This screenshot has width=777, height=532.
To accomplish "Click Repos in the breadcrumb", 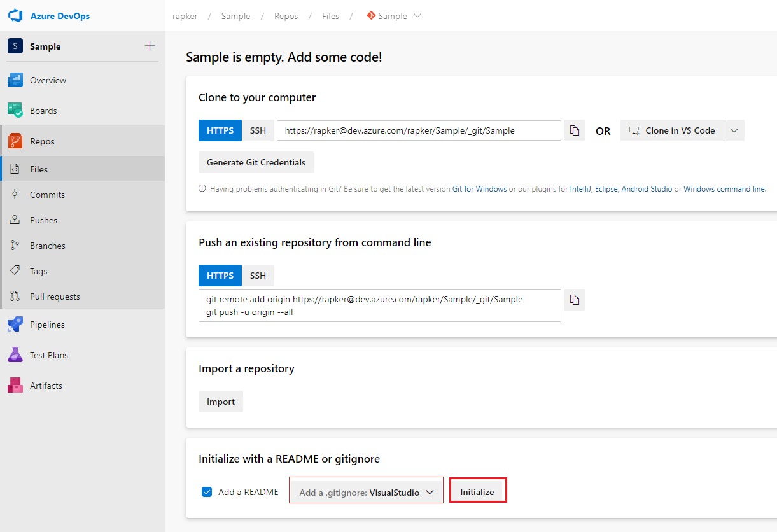I will pos(286,16).
